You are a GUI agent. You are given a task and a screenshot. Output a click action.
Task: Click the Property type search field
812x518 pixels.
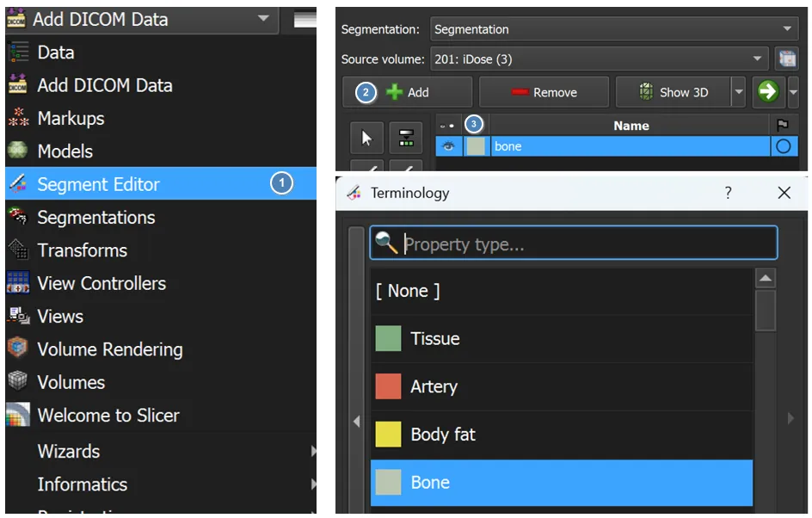click(x=574, y=243)
